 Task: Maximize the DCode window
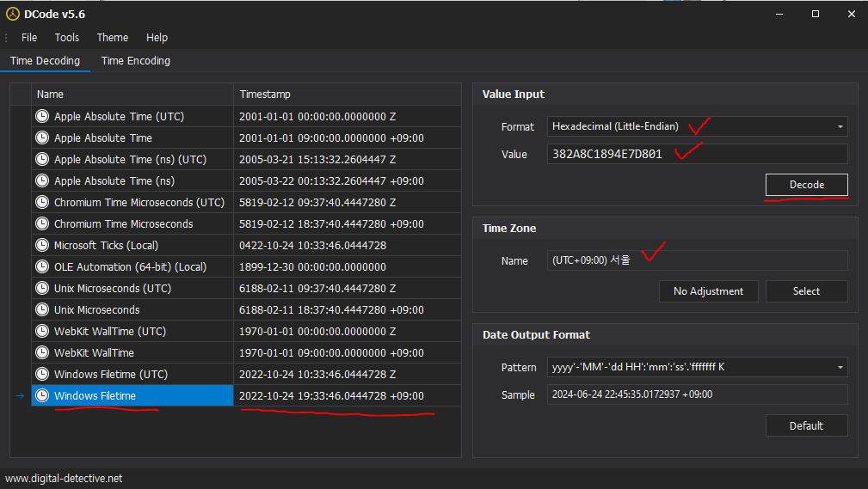point(816,14)
